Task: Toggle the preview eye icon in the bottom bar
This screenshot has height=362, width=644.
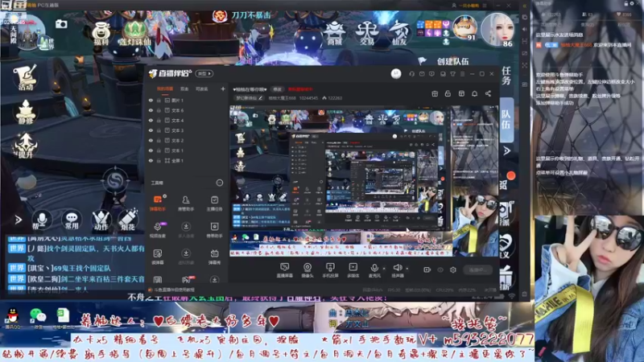Action: pyautogui.click(x=440, y=269)
